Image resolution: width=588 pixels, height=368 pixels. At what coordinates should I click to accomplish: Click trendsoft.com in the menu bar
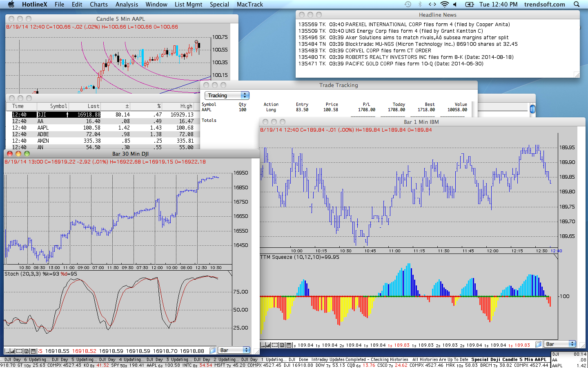[x=545, y=4]
